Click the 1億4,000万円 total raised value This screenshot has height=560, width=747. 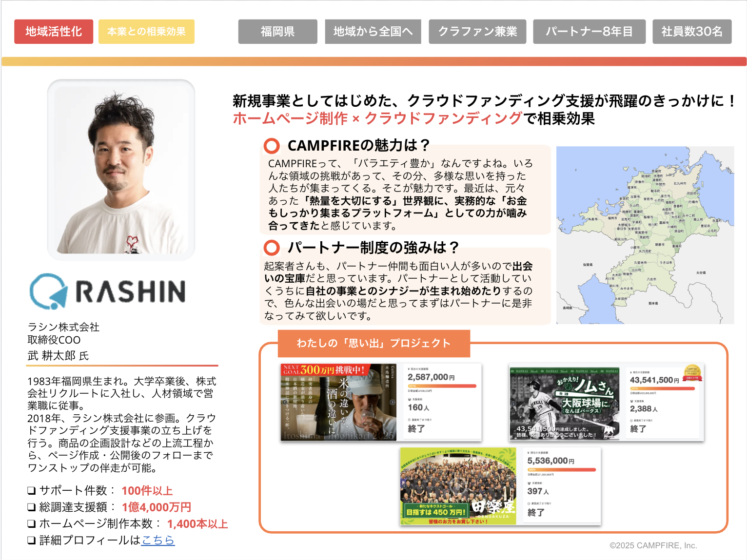coord(157,507)
